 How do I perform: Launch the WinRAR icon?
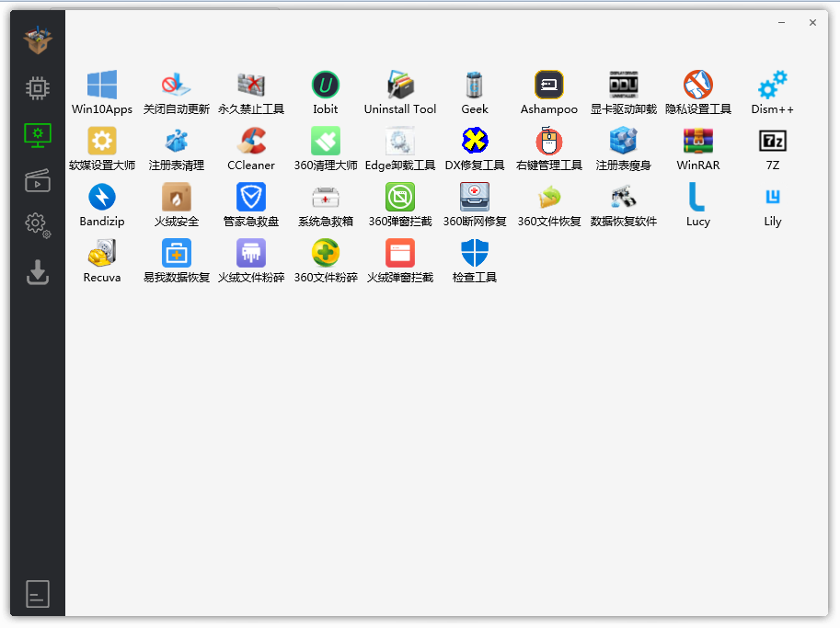(697, 143)
